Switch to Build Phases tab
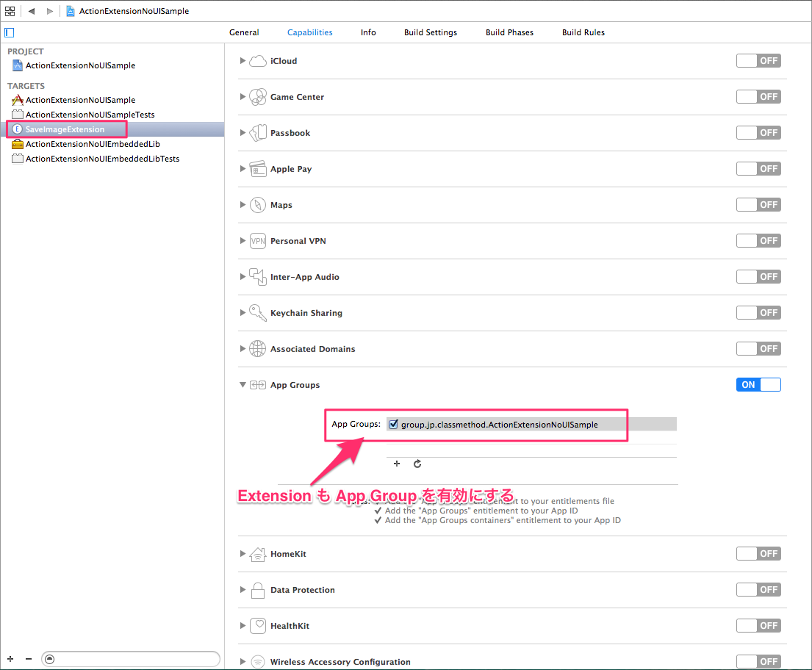Viewport: 812px width, 670px height. [509, 32]
